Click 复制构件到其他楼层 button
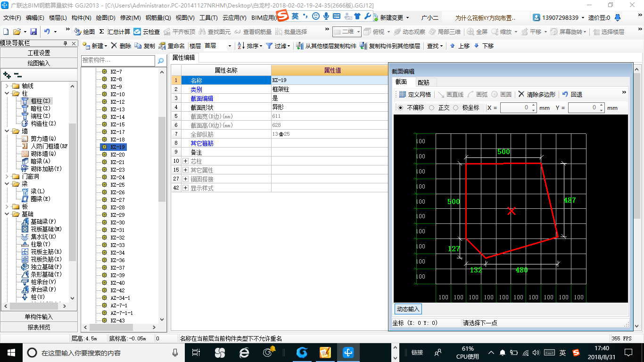The width and height of the screenshot is (644, 362). tap(390, 46)
